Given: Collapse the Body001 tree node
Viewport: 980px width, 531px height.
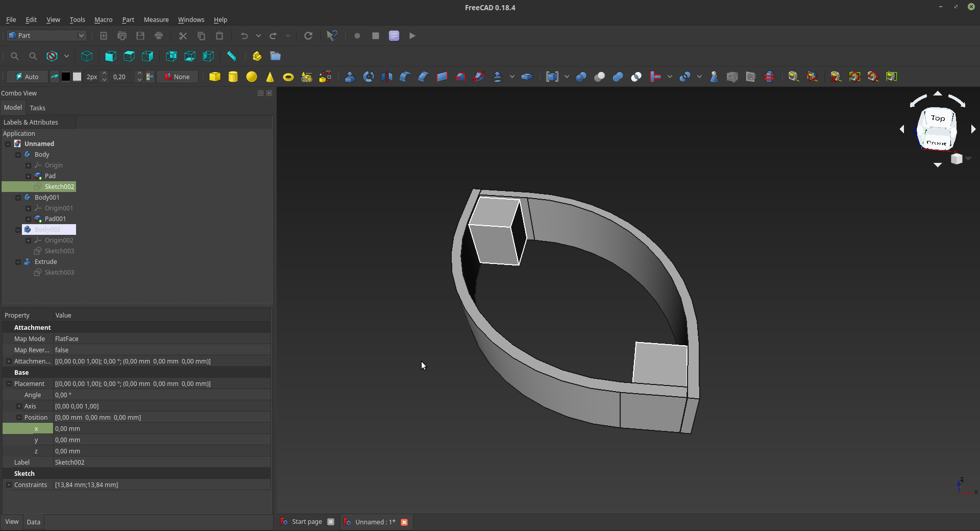Looking at the screenshot, I should point(18,198).
